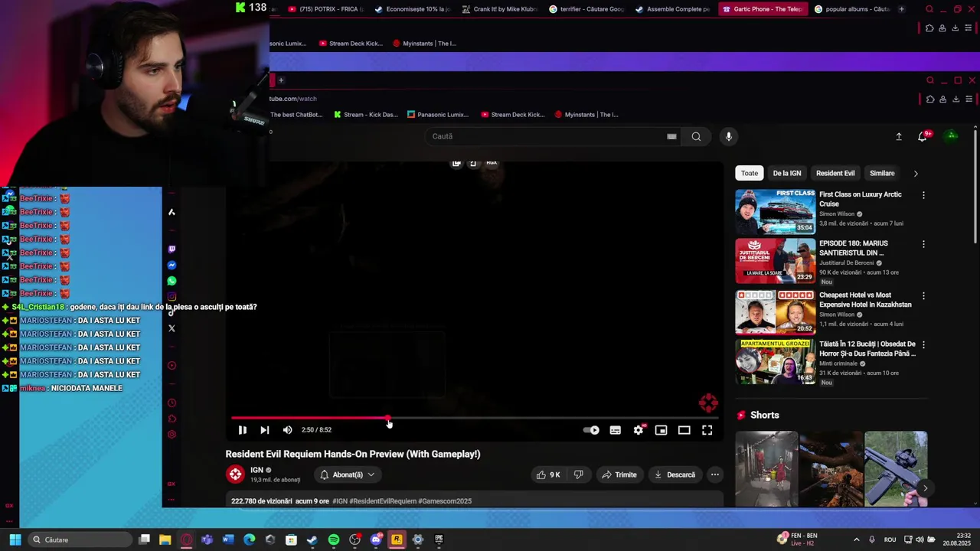Open extensions icon in front browser window
This screenshot has height=551, width=980.
point(929,99)
